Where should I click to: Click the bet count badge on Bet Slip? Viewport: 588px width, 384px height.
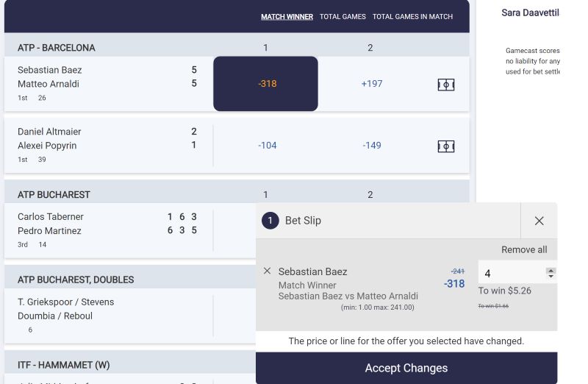[x=270, y=221]
